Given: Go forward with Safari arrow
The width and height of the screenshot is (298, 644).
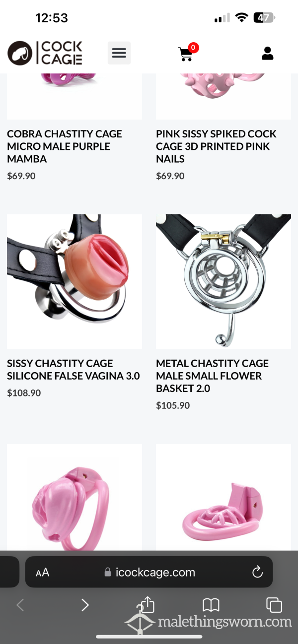Looking at the screenshot, I should pos(85,605).
